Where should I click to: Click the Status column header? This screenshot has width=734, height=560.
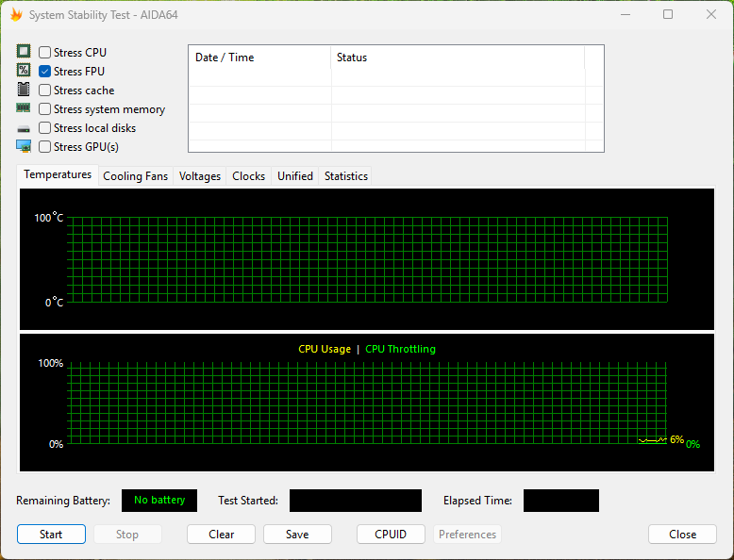(458, 58)
